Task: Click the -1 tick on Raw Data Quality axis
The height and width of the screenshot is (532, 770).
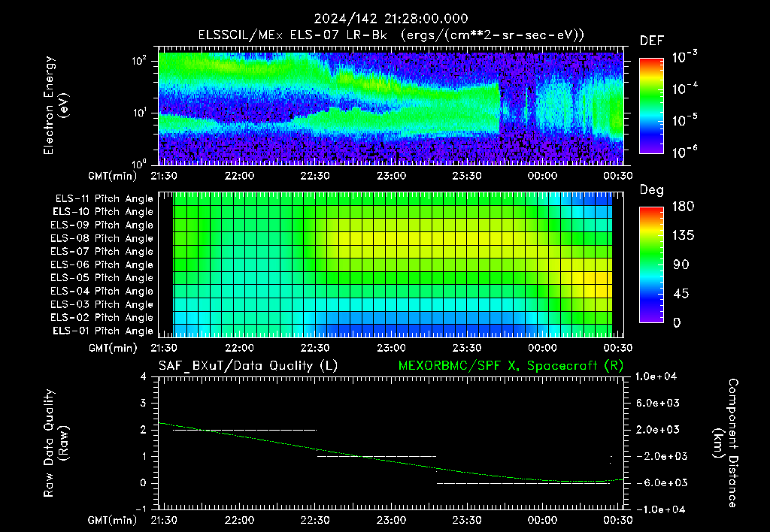Action: [x=141, y=509]
